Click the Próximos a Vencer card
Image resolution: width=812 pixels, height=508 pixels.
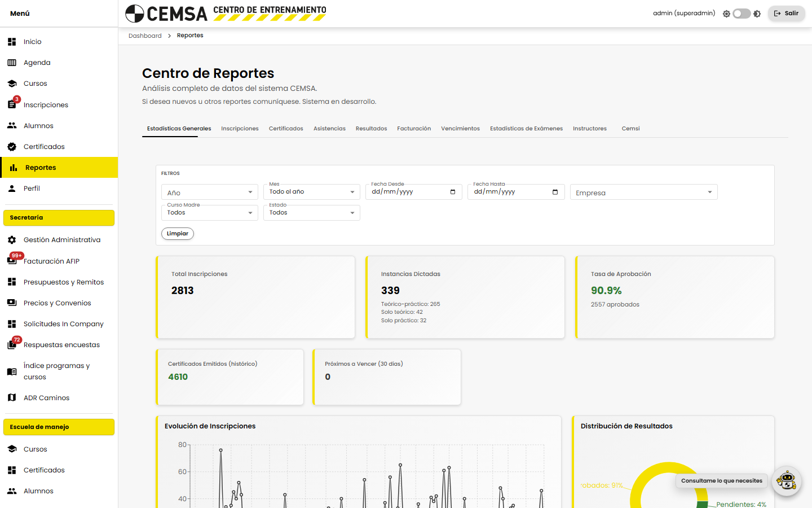[387, 377]
